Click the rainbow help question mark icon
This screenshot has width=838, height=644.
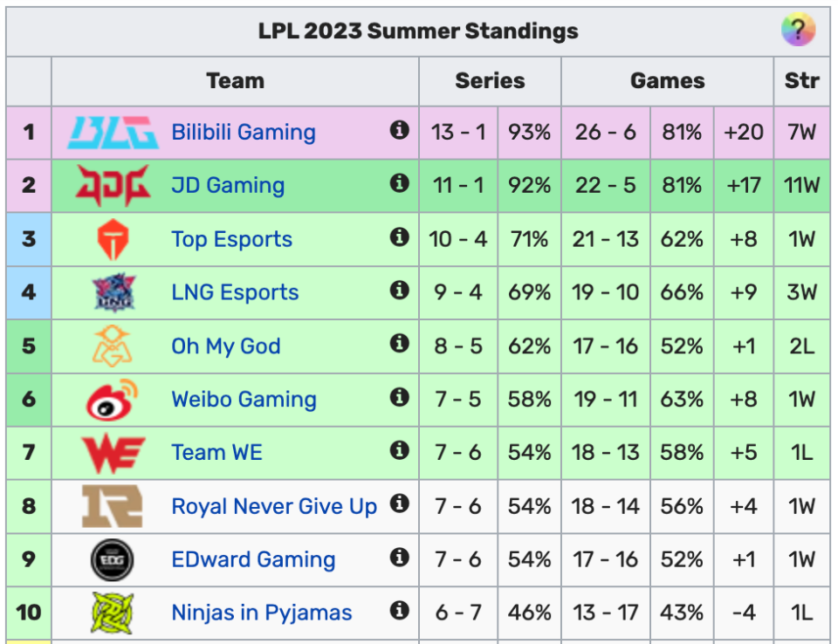coord(798,30)
